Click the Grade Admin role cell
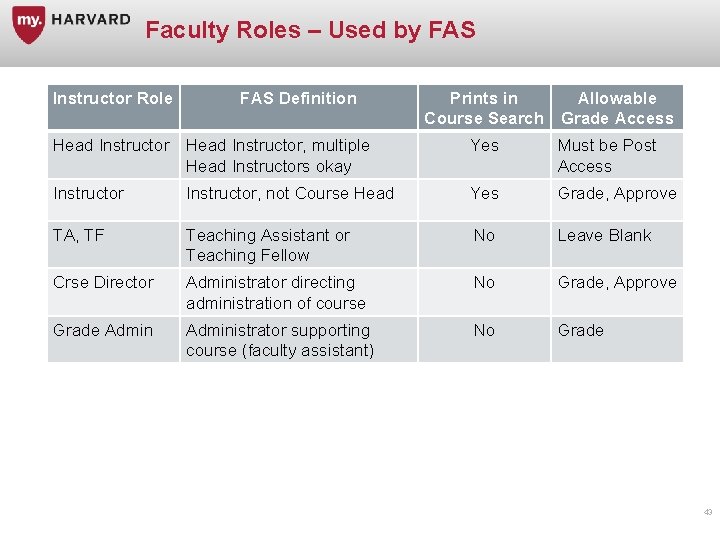720x540 pixels. 103,331
